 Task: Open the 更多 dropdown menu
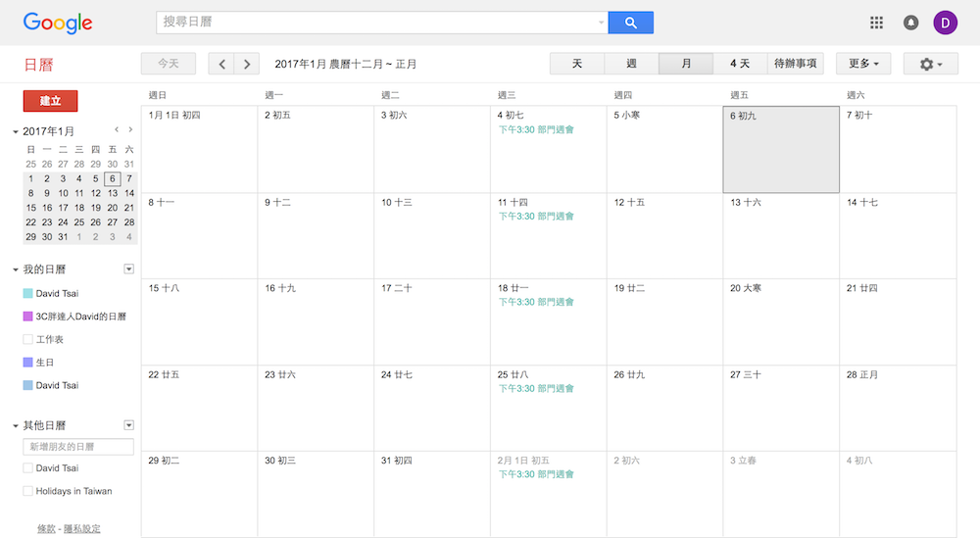(863, 64)
